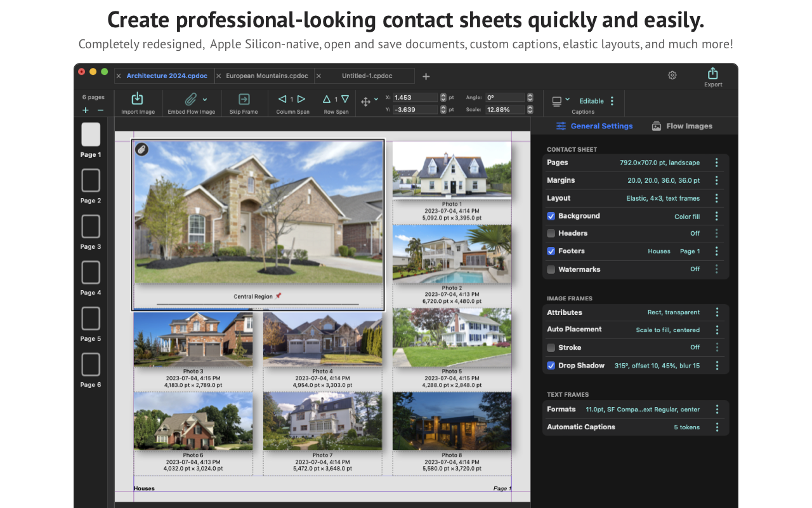
Task: Click the Import Image icon
Action: tap(137, 99)
